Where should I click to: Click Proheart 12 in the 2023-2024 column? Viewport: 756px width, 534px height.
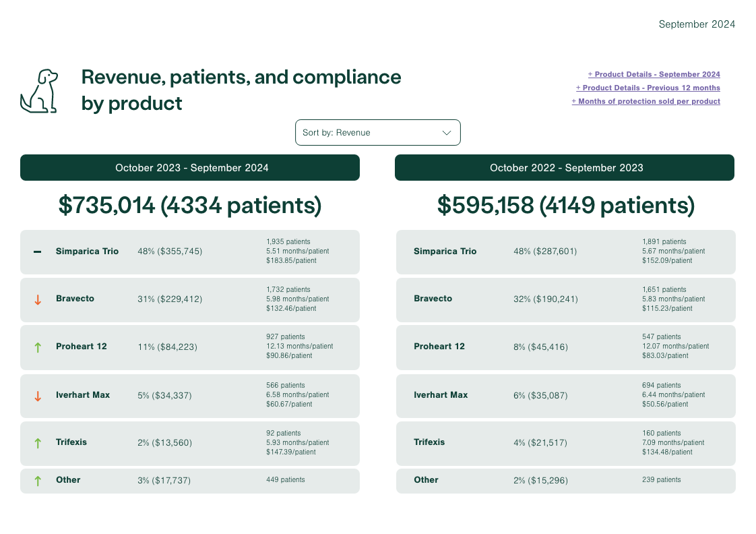coord(82,347)
